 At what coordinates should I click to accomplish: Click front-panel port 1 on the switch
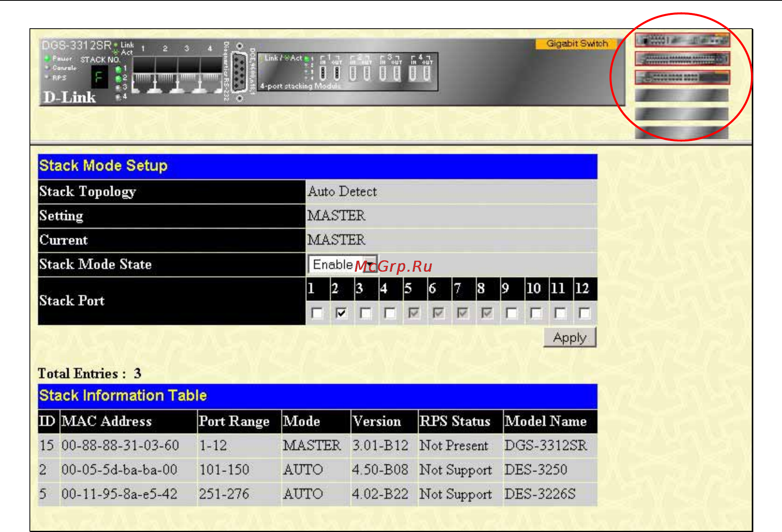[143, 75]
